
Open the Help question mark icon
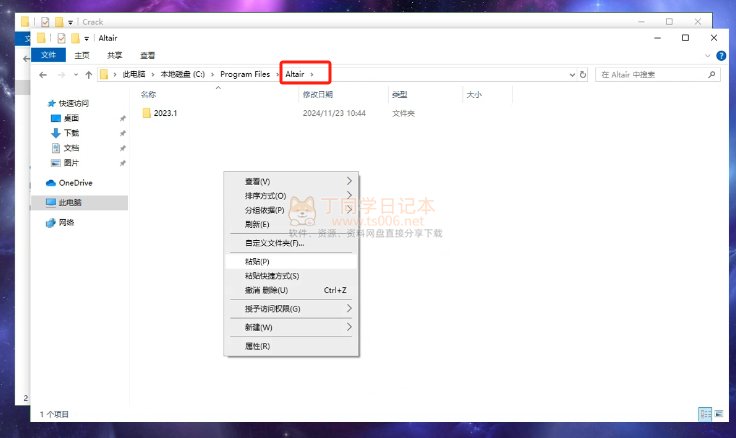(721, 56)
